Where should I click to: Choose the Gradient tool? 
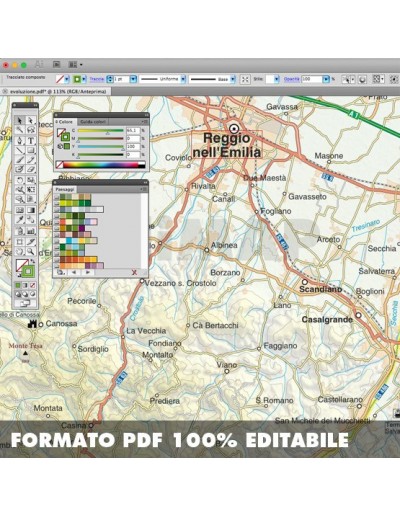pos(31,210)
